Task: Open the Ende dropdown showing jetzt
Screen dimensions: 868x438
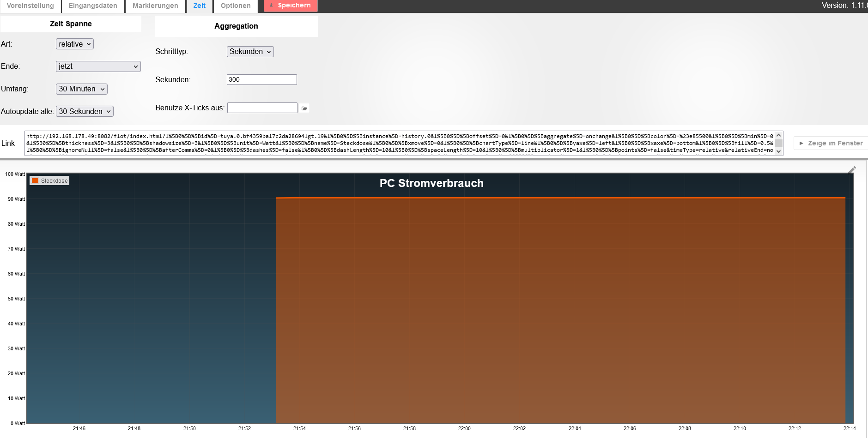Action: coord(98,66)
